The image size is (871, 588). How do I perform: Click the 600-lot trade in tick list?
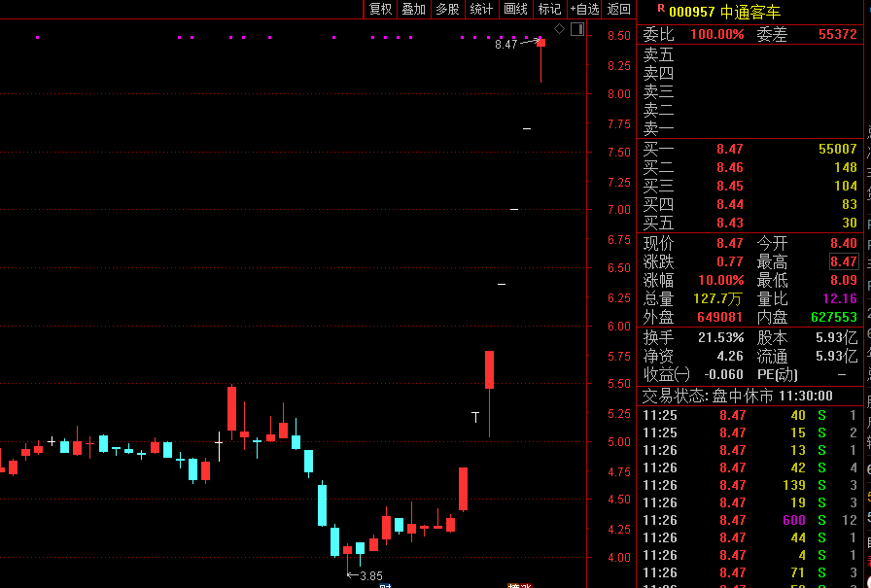[794, 520]
